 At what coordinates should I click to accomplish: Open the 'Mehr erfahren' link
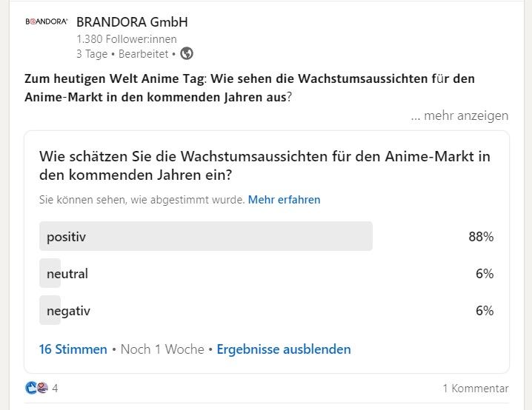284,200
